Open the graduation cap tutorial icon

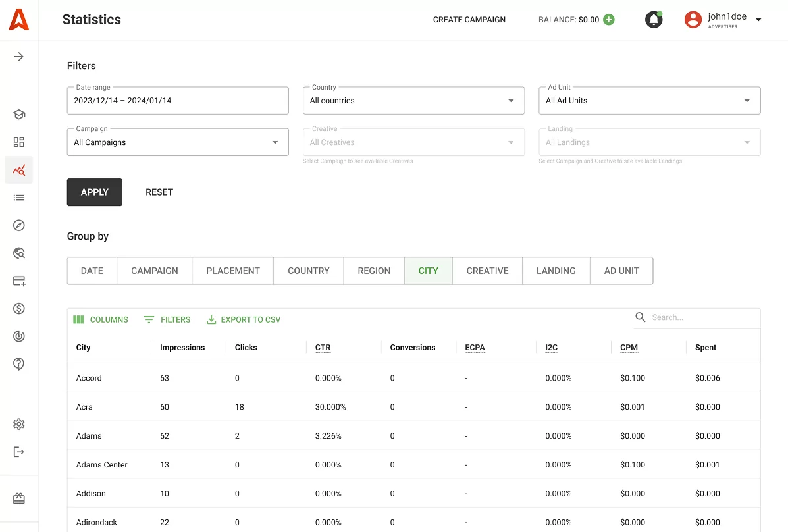pos(19,115)
